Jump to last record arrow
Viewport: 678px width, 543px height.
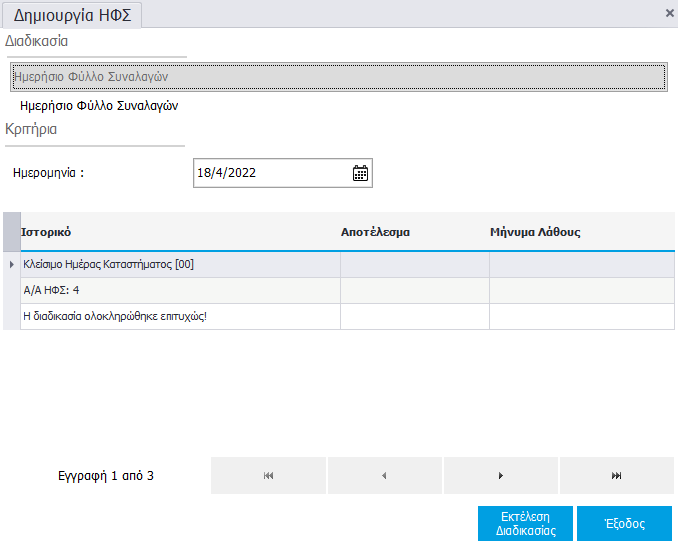[x=616, y=476]
